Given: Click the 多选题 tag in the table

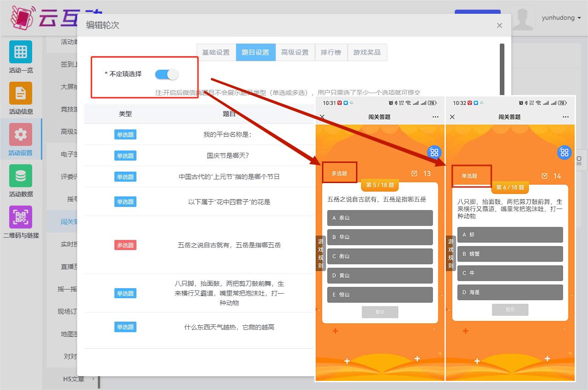Looking at the screenshot, I should click(x=125, y=245).
